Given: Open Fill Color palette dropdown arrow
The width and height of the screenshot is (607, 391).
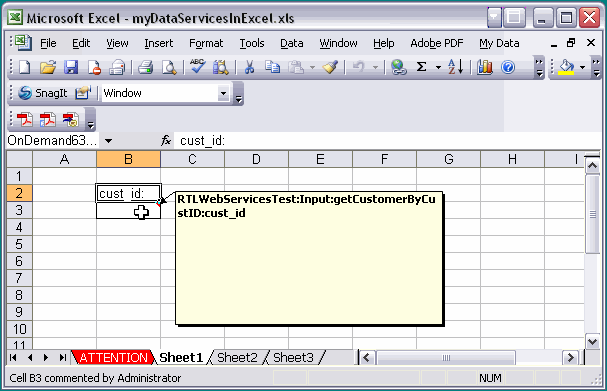Looking at the screenshot, I should (582, 68).
